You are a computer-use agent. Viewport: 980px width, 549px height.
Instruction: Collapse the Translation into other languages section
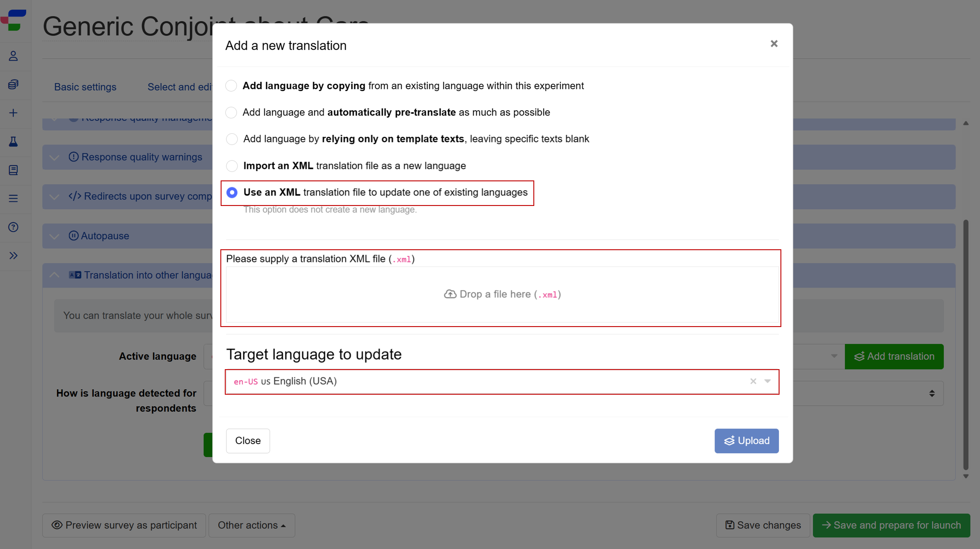coord(54,275)
